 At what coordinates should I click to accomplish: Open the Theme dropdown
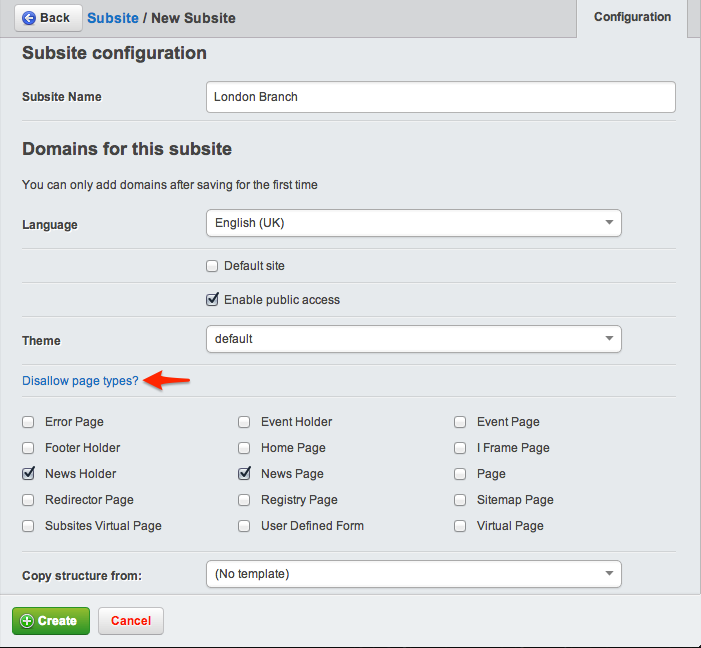[x=414, y=339]
